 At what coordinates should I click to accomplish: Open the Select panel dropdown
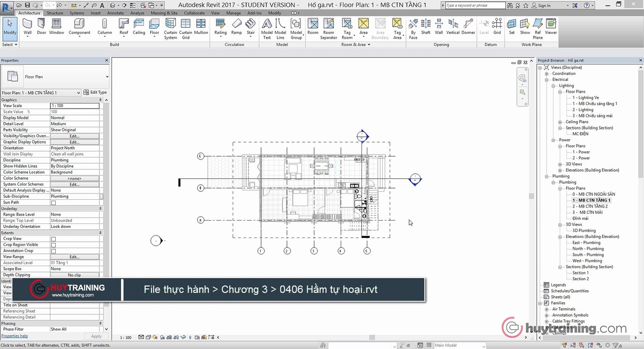coord(10,45)
